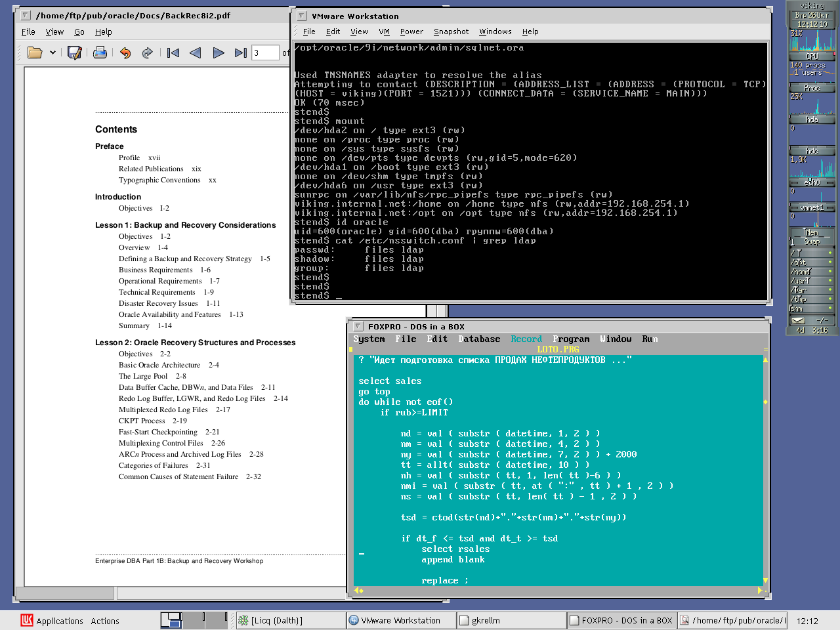Click the gkrellm clock showing 12:12
Image resolution: width=840 pixels, height=630 pixels.
pyautogui.click(x=812, y=24)
